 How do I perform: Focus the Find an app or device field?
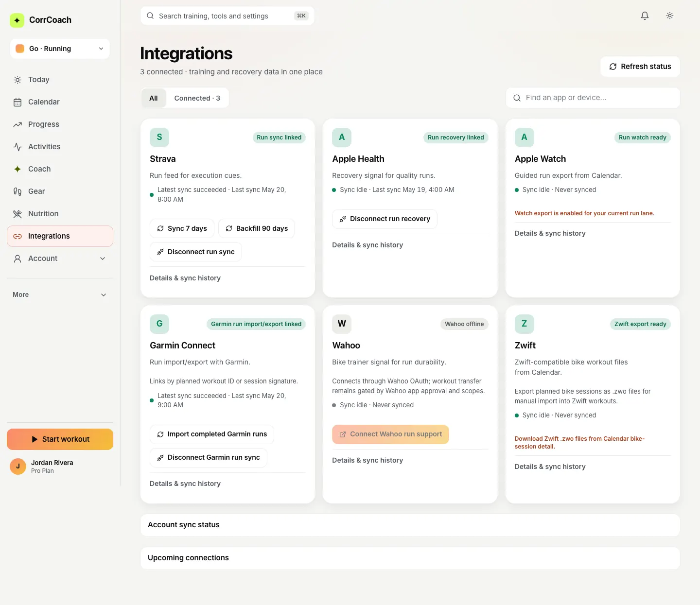(593, 98)
